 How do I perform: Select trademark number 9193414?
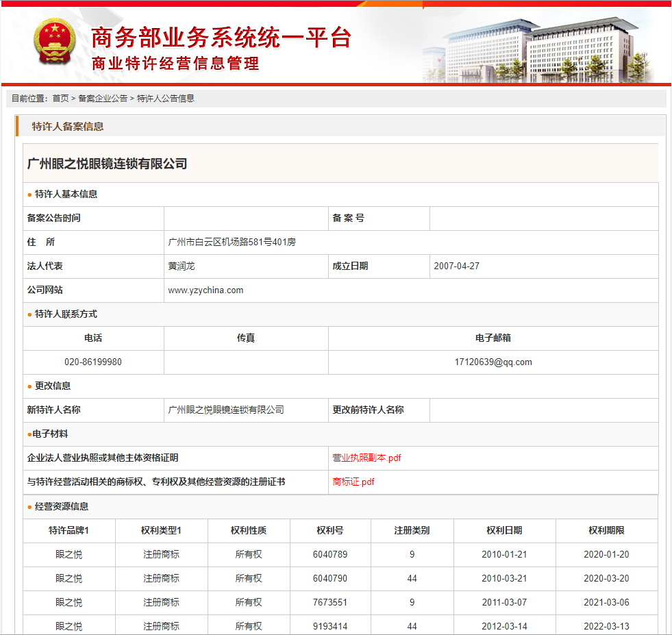pyautogui.click(x=330, y=626)
